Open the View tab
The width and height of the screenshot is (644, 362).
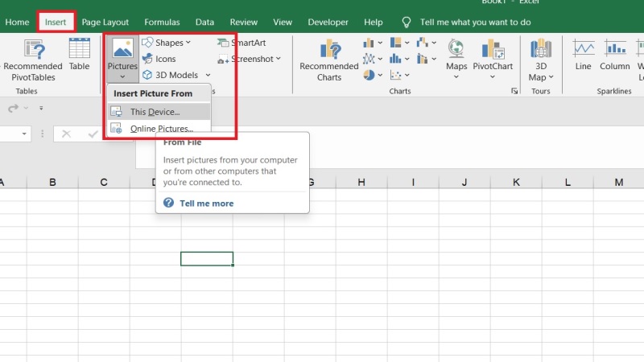(283, 23)
